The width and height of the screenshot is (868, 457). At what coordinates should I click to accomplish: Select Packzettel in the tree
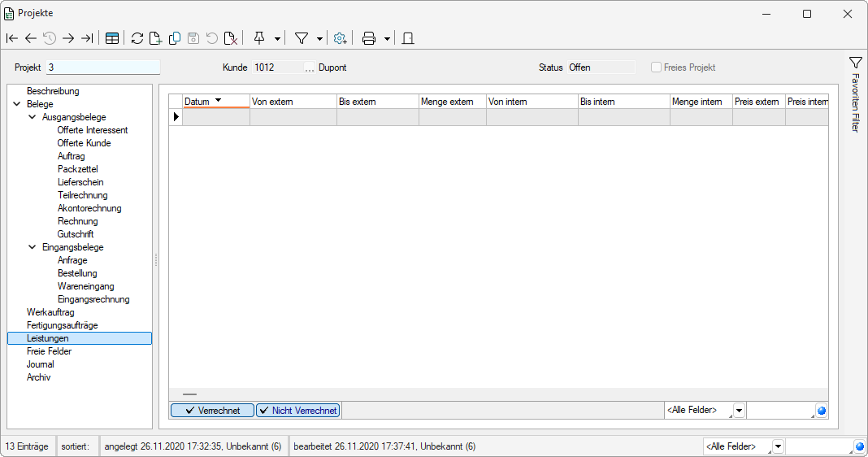77,169
